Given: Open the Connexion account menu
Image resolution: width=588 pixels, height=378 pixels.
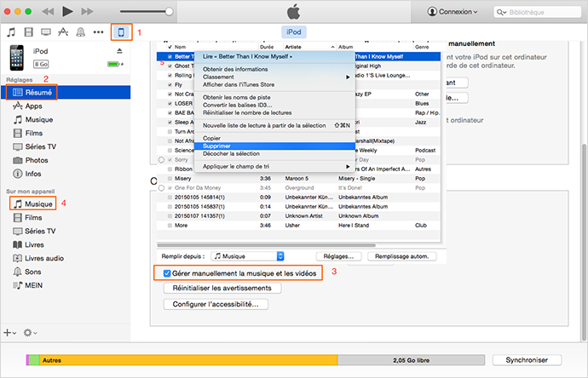Looking at the screenshot, I should [x=453, y=12].
